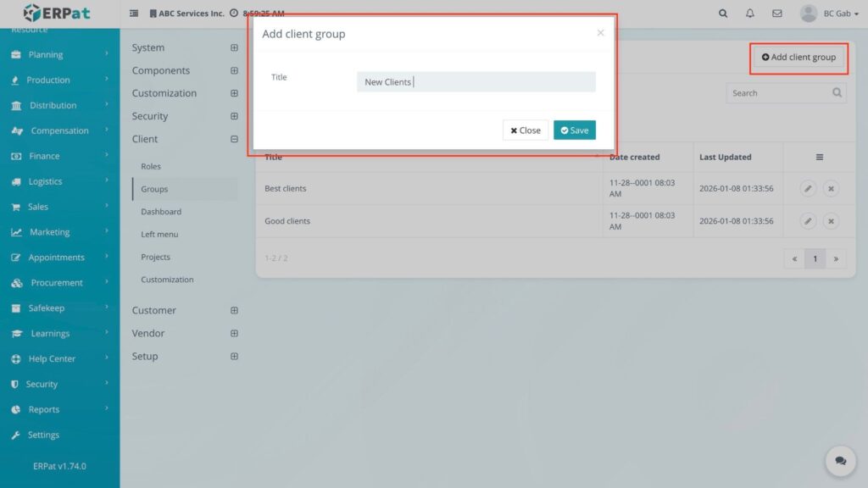Open the table column options icon
This screenshot has height=488, width=868.
(820, 157)
